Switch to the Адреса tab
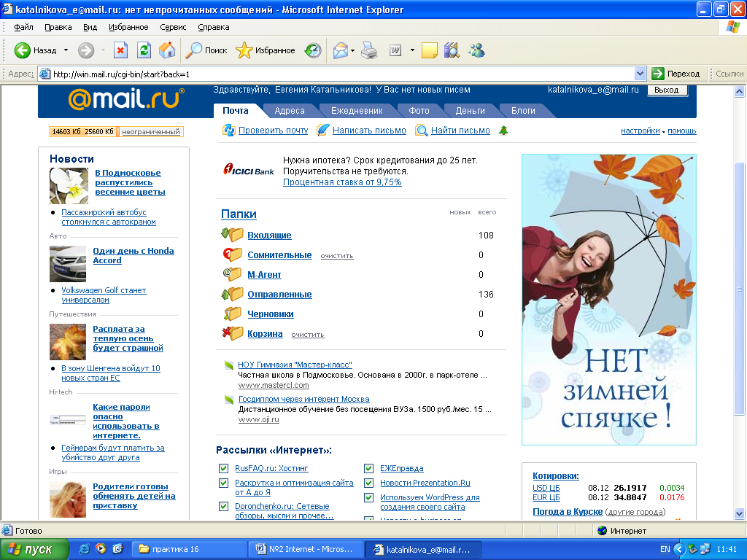 point(290,111)
